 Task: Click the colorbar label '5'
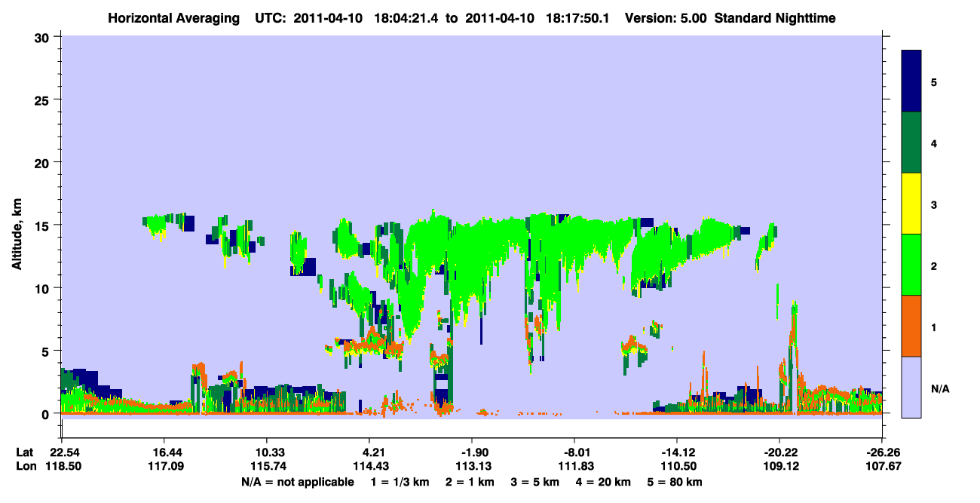[x=933, y=81]
